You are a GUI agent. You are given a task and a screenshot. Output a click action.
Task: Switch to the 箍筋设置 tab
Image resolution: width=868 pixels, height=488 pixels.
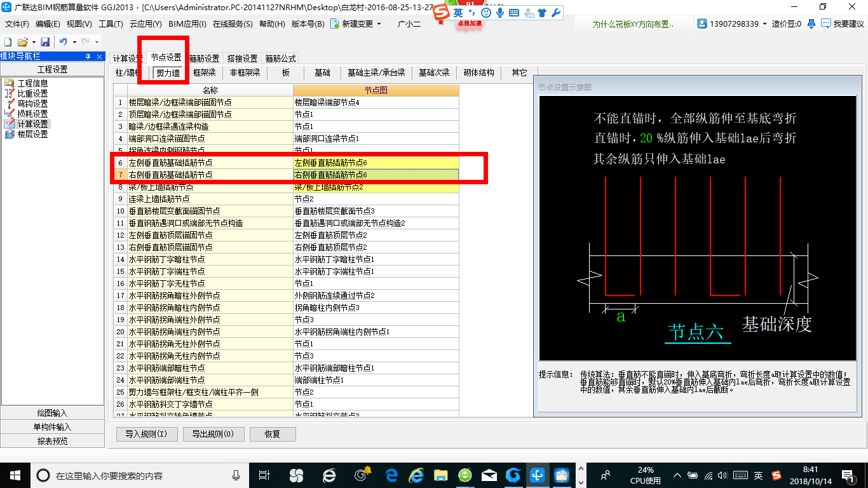click(x=205, y=58)
